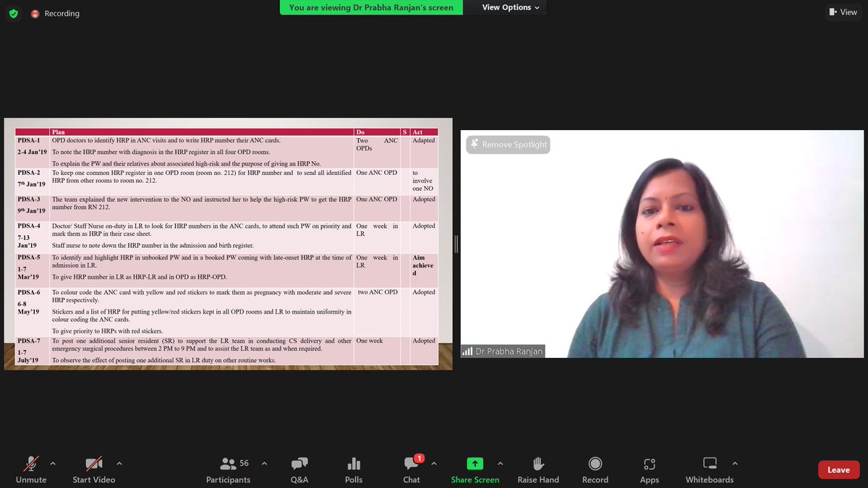Viewport: 868px width, 488px height.
Task: Open the Chat panel
Action: pyautogui.click(x=412, y=469)
